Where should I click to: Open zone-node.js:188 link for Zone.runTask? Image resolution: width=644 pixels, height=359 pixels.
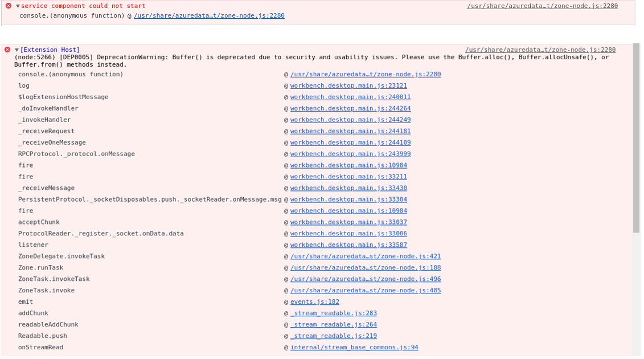(366, 268)
